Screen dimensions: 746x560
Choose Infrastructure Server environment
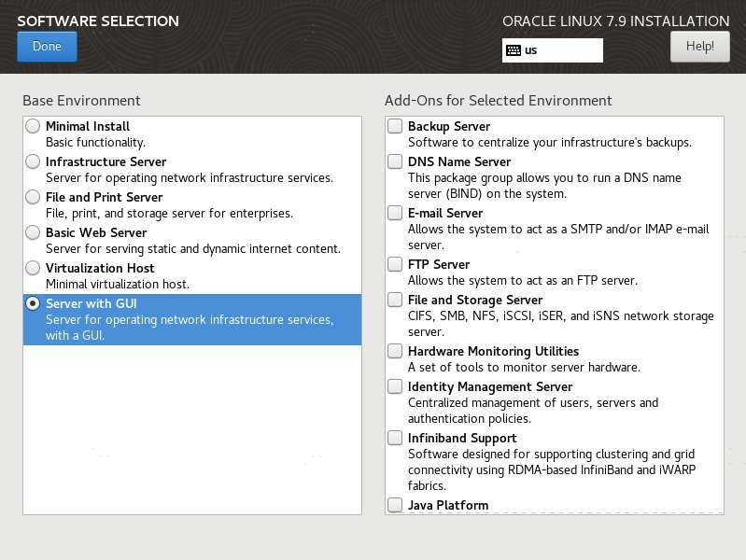click(34, 161)
